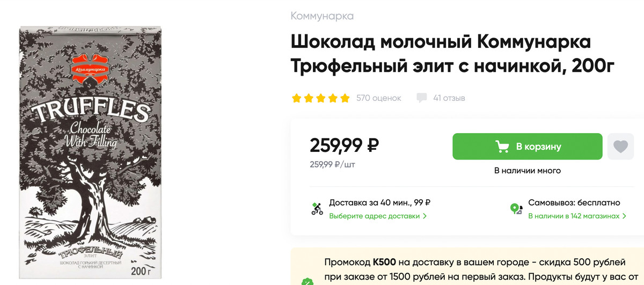Click the store pickup location pin icon
The image size is (644, 285).
pyautogui.click(x=516, y=209)
